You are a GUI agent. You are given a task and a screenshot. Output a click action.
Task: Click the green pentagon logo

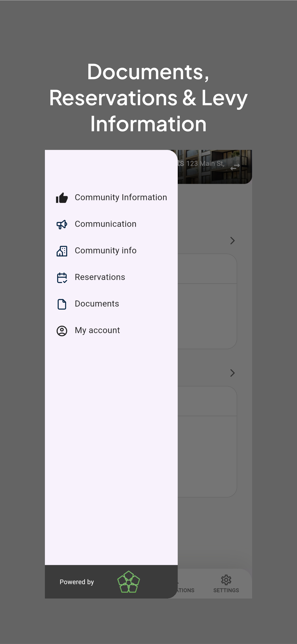[x=128, y=582]
